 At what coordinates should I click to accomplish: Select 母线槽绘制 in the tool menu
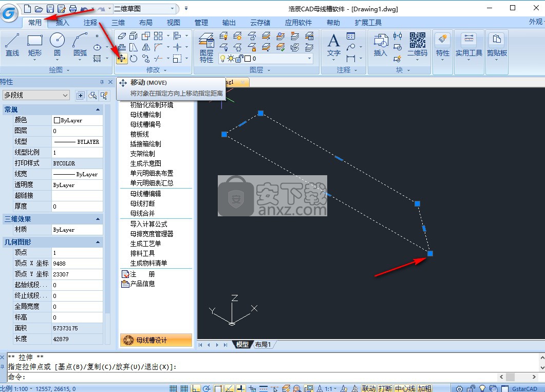146,115
